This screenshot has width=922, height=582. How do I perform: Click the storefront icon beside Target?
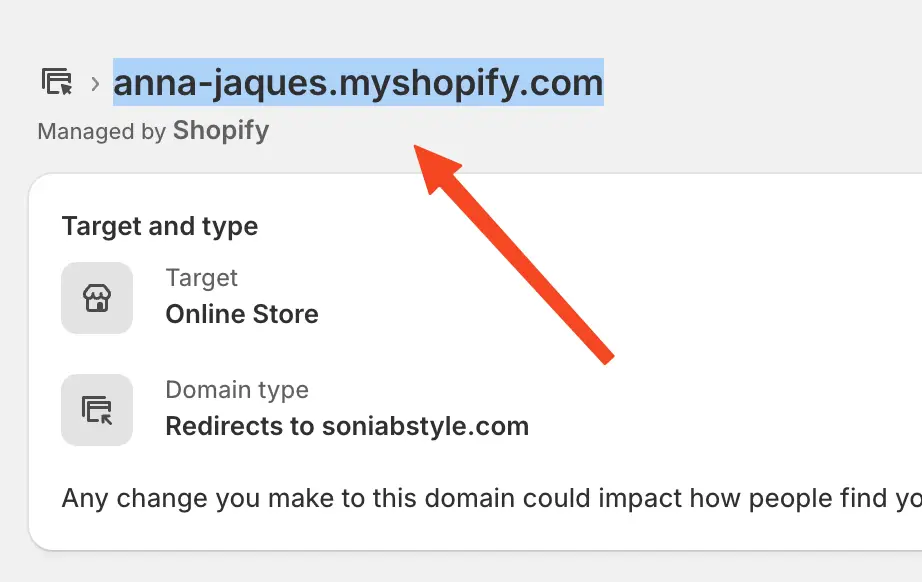[x=97, y=297]
